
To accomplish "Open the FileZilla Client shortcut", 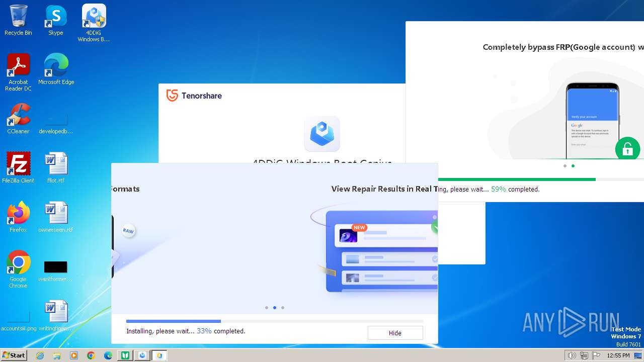I will (x=18, y=168).
